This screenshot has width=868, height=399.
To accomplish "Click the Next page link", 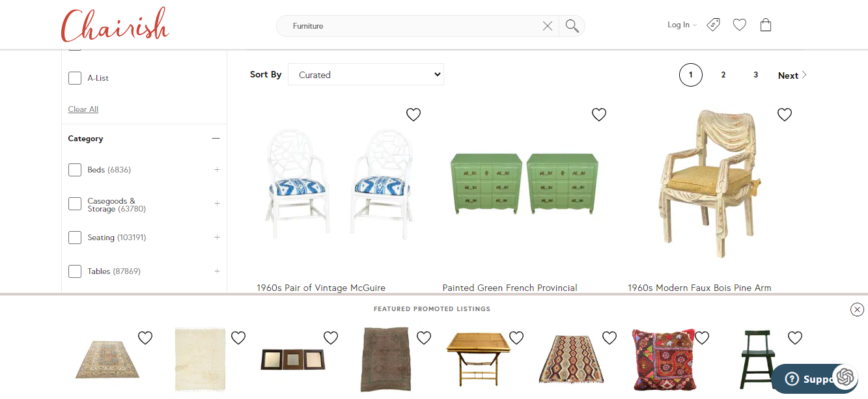I will click(792, 76).
